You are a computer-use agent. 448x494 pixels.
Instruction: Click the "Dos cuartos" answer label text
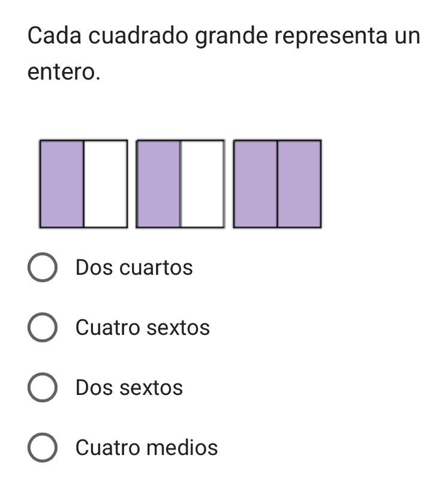click(x=134, y=268)
